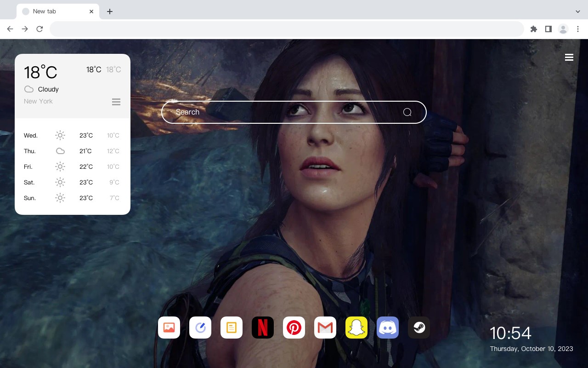Click inside the Search input field

294,112
